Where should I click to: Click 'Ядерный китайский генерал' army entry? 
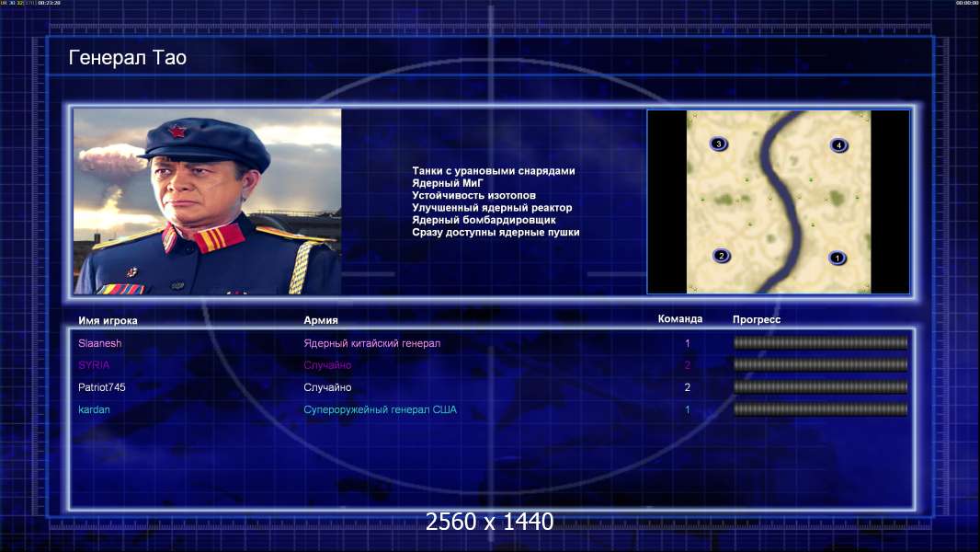(372, 343)
